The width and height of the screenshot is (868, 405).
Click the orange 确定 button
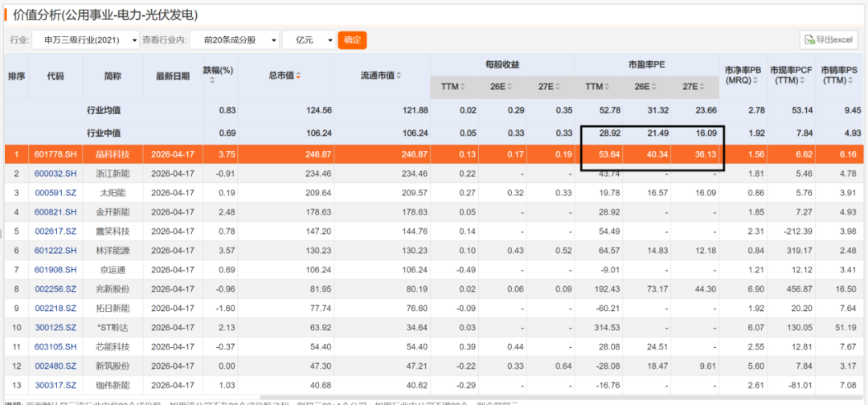pos(352,40)
